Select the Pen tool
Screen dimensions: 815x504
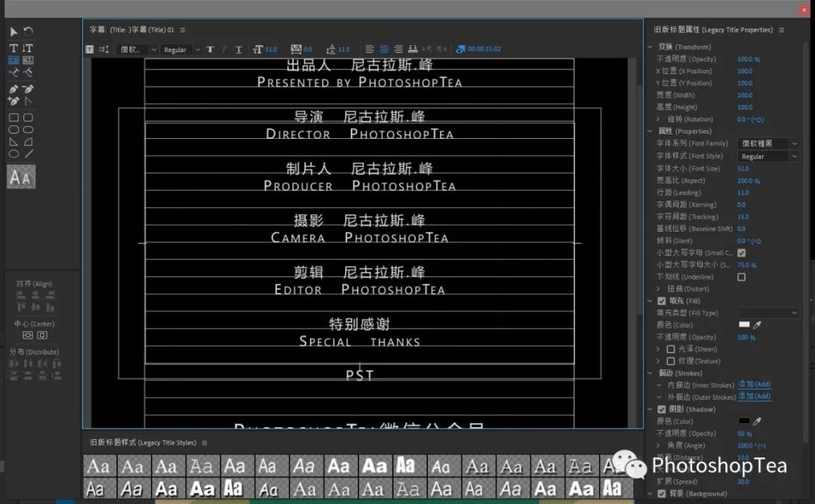click(14, 89)
